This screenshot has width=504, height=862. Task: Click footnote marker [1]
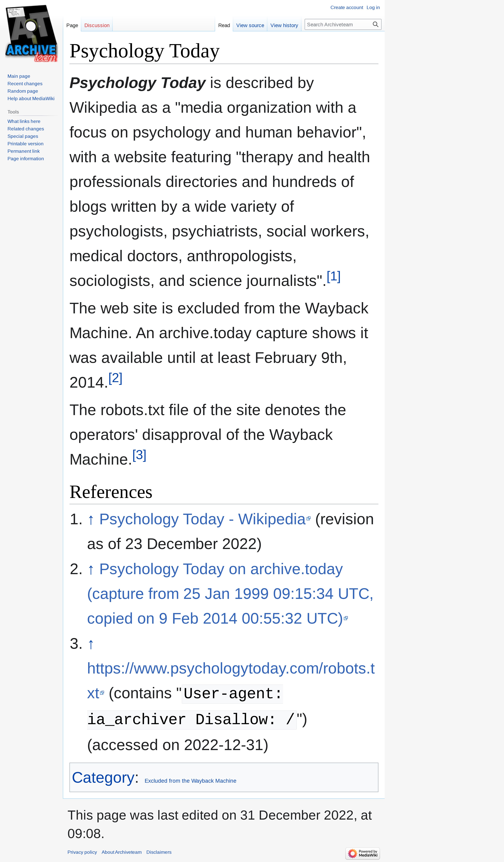[x=333, y=276]
